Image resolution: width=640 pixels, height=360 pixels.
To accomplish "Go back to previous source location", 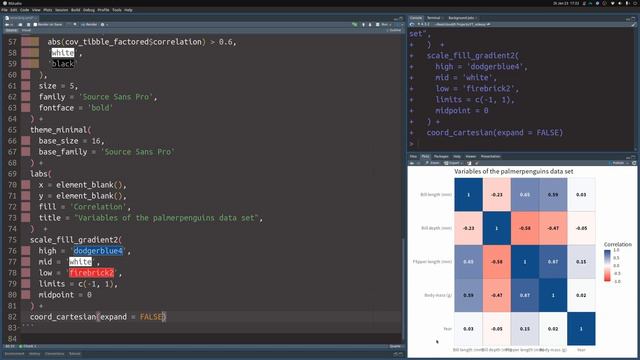I will tap(7, 24).
